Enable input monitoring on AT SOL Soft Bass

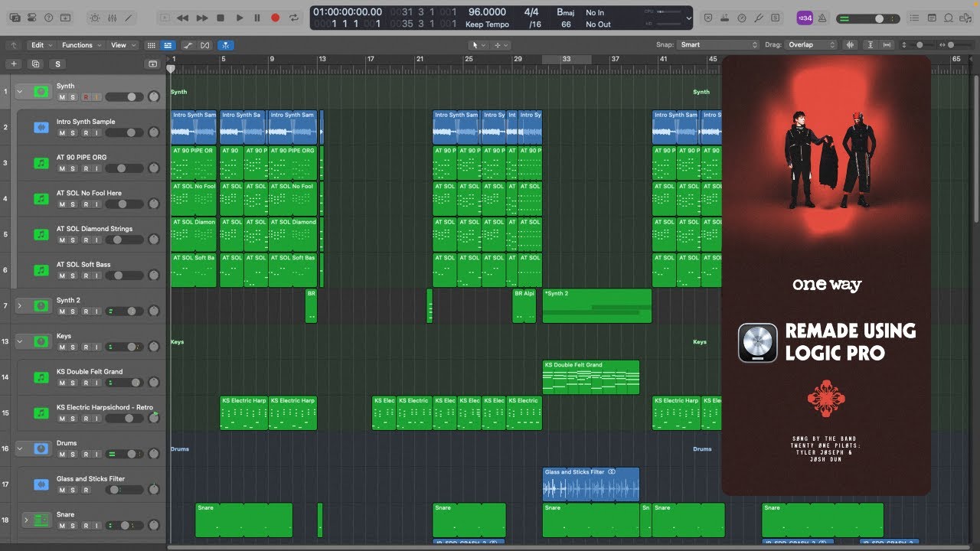click(96, 275)
